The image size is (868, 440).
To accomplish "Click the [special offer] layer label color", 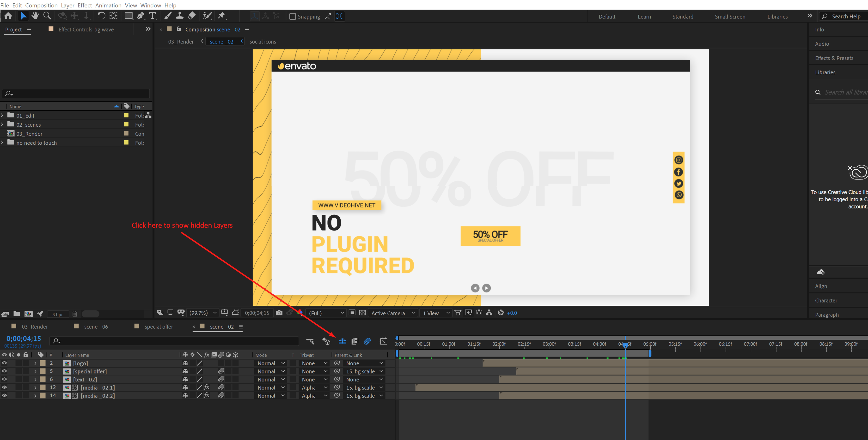I will 43,371.
